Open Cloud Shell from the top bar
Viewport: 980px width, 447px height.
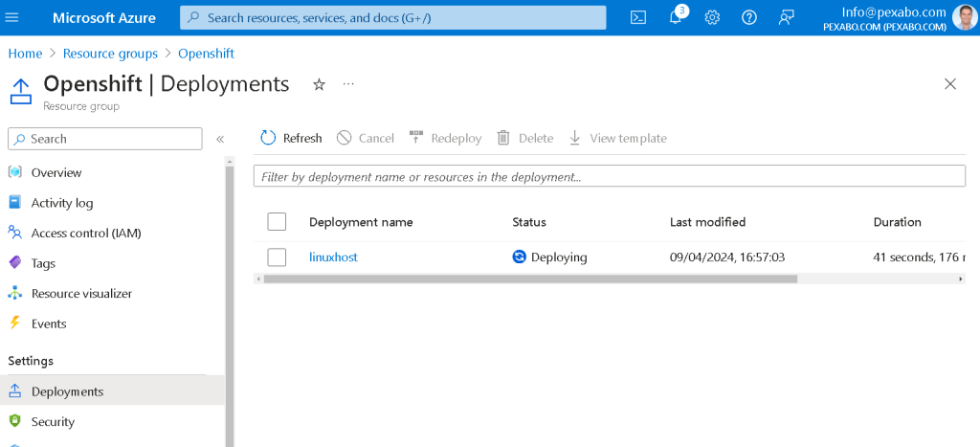(x=637, y=17)
